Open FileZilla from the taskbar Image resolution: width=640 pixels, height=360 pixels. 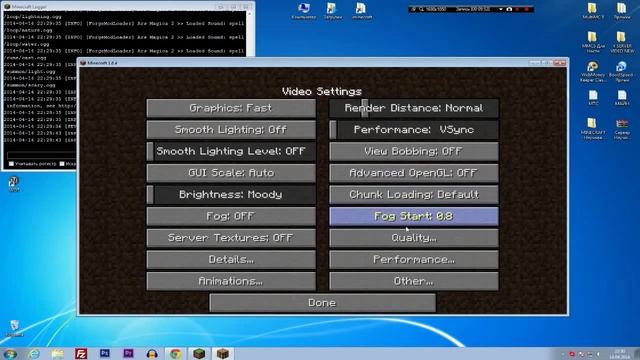(x=81, y=353)
